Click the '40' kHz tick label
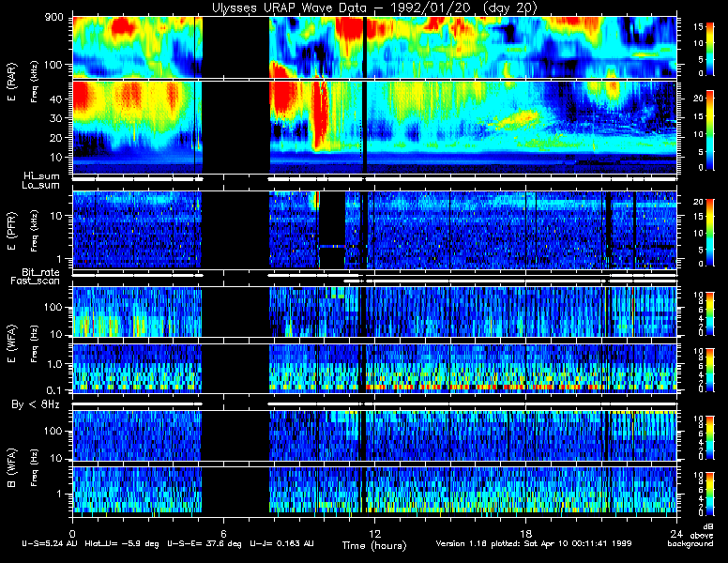728x563 pixels. coord(56,99)
